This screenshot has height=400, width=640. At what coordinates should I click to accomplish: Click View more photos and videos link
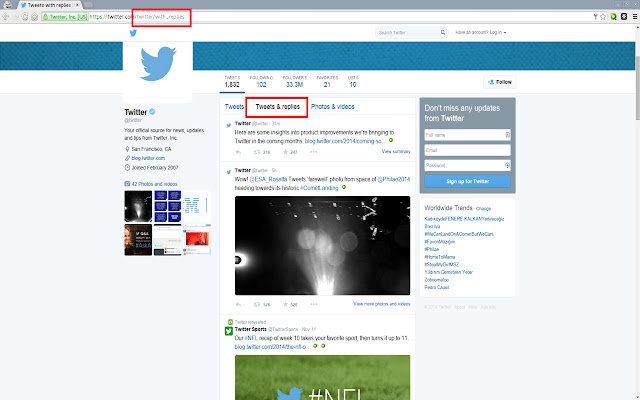[382, 304]
